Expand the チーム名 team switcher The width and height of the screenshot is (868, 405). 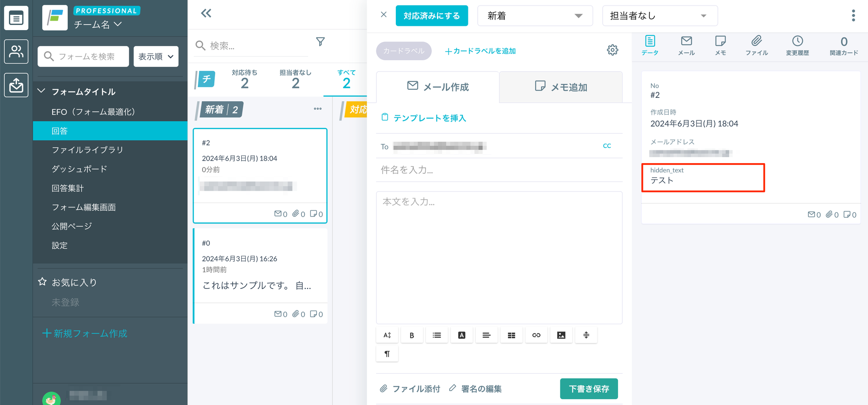(98, 25)
